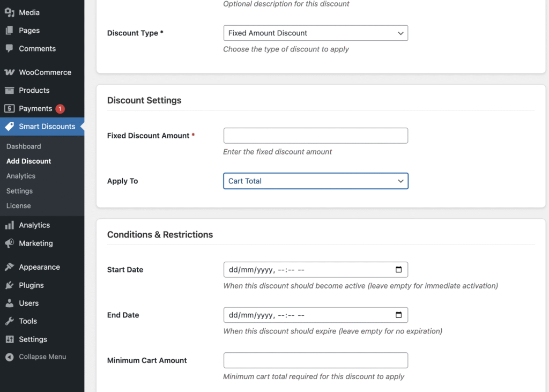This screenshot has width=549, height=392.
Task: Go to Smart Discounts Dashboard submenu
Action: point(24,146)
